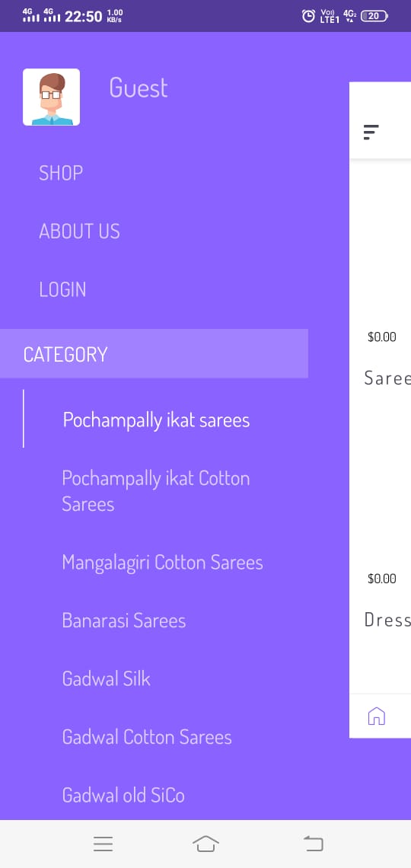Select Gadwal old SiCo category
Screen dimensions: 411x868
(x=123, y=796)
